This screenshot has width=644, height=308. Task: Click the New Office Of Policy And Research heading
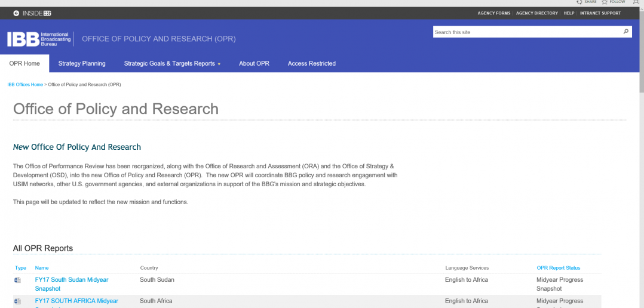77,147
